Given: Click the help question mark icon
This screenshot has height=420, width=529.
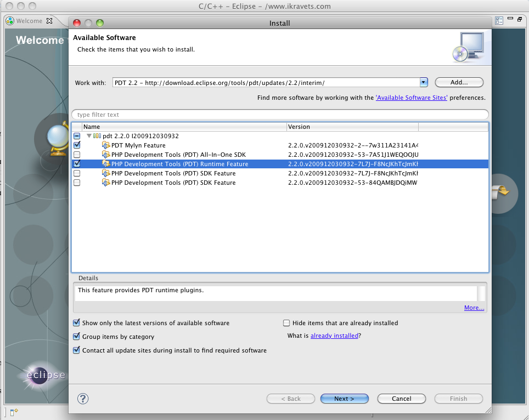Looking at the screenshot, I should (x=83, y=399).
